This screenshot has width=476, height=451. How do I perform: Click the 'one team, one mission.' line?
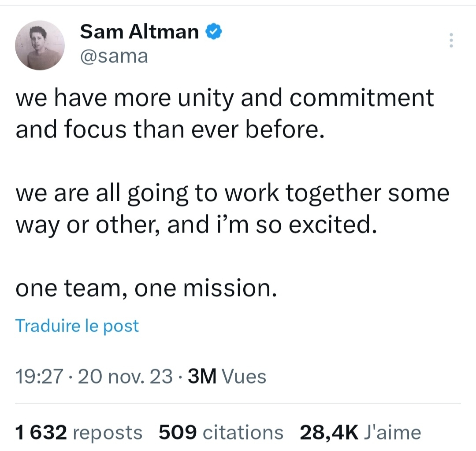146,289
